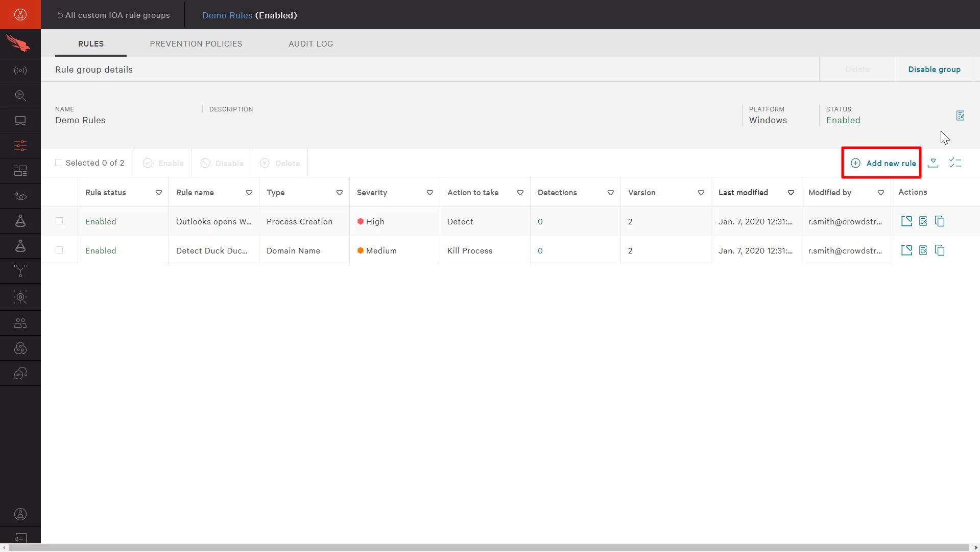Open the target-shaped sidebar icon
This screenshot has height=552, width=980.
[20, 297]
